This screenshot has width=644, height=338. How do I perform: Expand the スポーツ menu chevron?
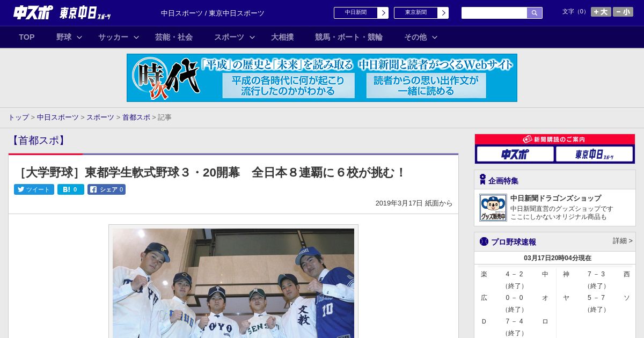click(x=252, y=37)
